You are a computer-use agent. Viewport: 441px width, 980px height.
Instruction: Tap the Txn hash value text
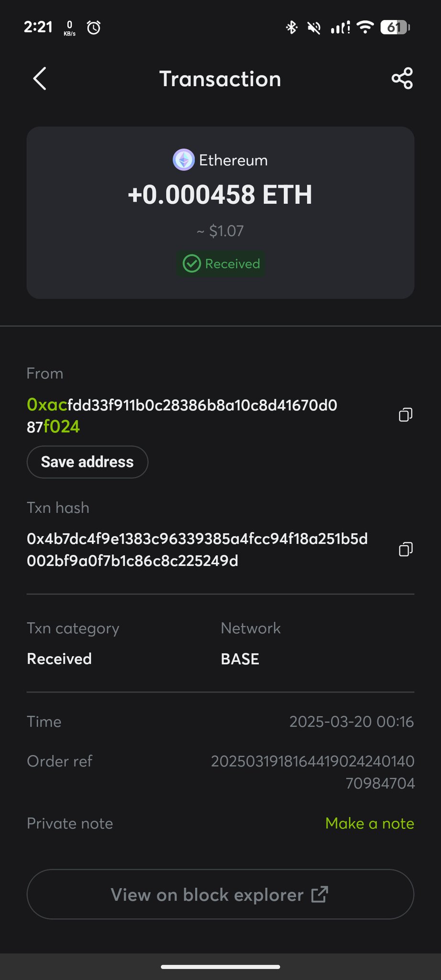pyautogui.click(x=197, y=549)
